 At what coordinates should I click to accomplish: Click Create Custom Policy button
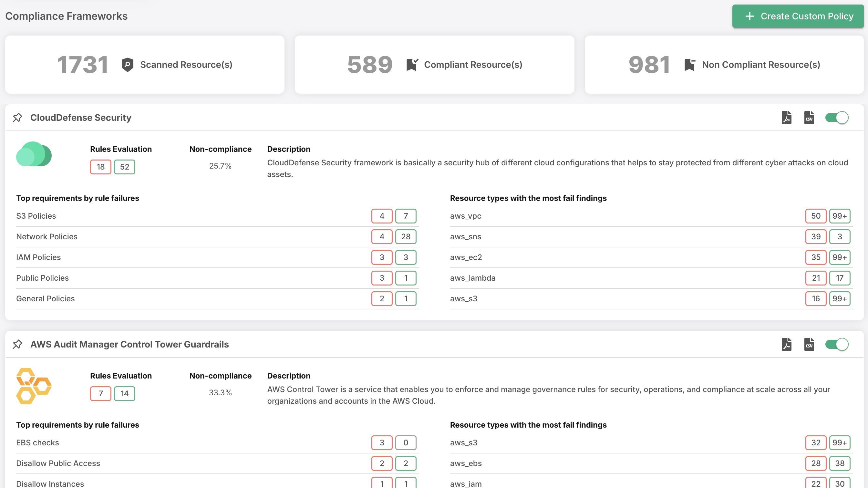click(798, 16)
